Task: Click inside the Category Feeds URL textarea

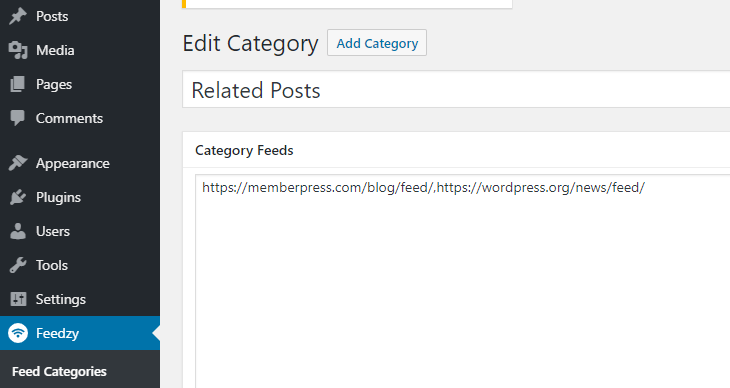Action: pyautogui.click(x=463, y=281)
